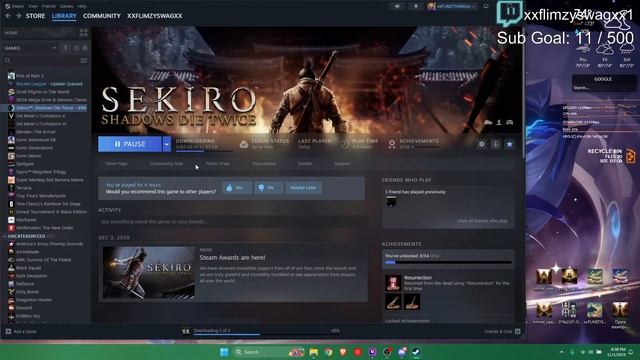
Task: Click the Steam icon in taskbar
Action: click(x=416, y=352)
